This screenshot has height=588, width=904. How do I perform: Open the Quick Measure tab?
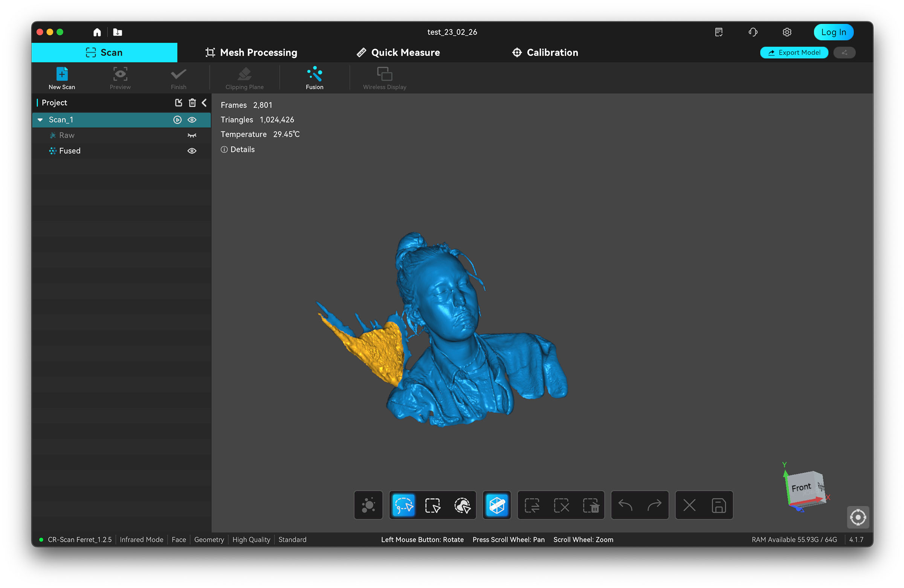click(x=398, y=52)
